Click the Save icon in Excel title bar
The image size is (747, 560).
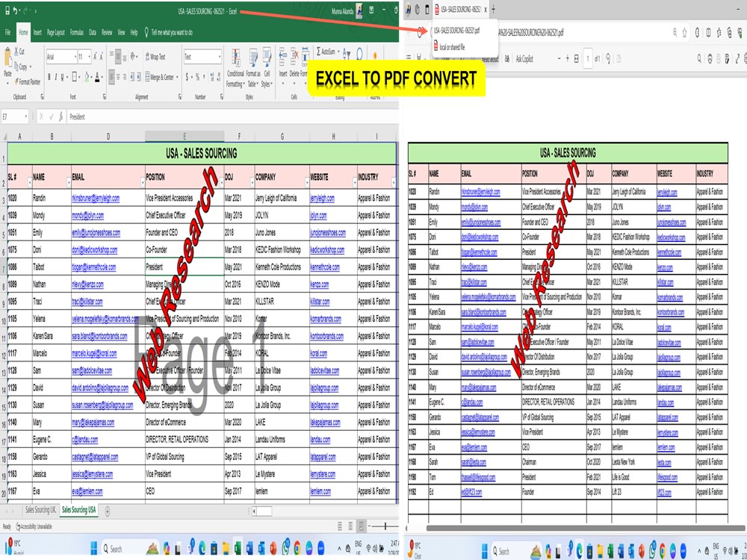[x=7, y=10]
